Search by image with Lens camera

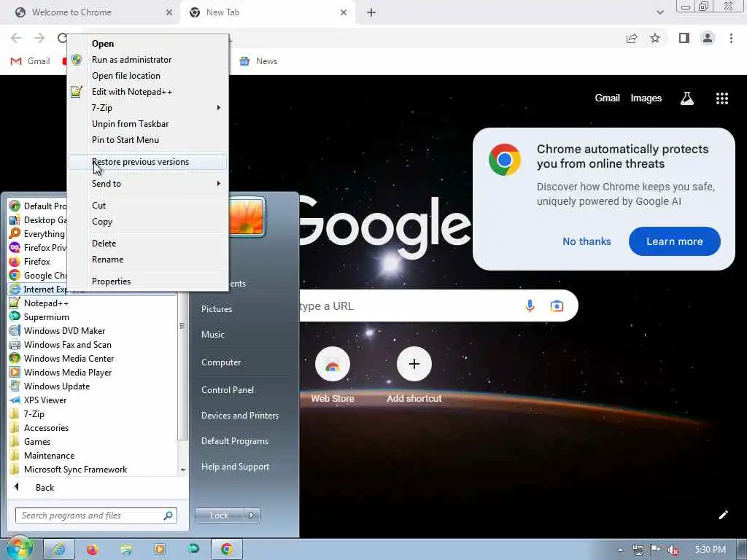pyautogui.click(x=557, y=306)
